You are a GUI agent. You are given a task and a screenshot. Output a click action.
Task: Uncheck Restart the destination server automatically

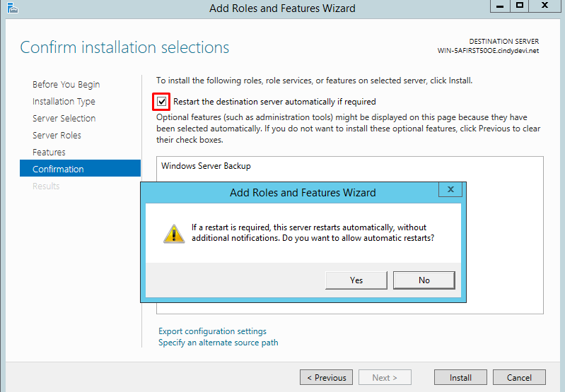[163, 102]
